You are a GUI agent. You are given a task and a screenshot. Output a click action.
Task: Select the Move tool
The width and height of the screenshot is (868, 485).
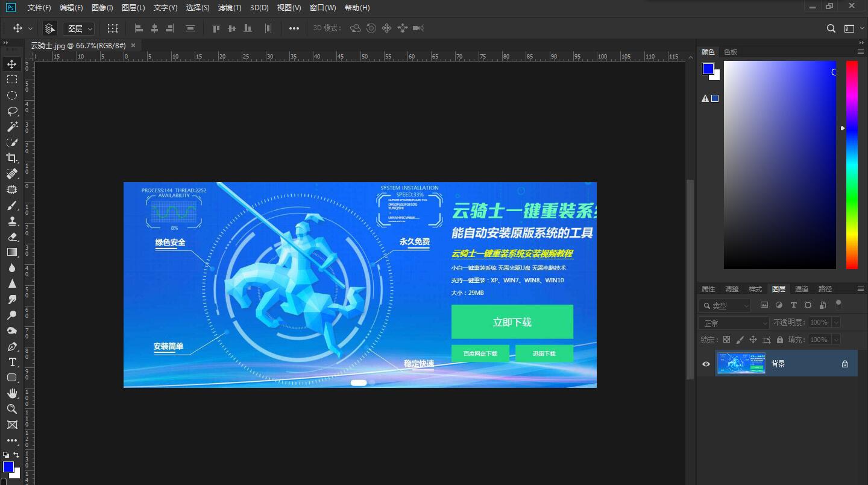pos(12,63)
